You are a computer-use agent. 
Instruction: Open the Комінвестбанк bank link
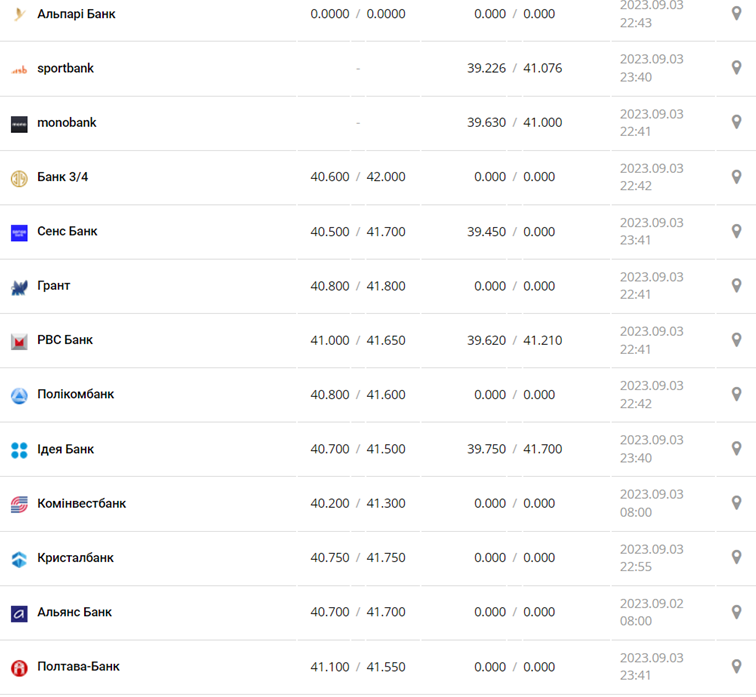pos(81,503)
